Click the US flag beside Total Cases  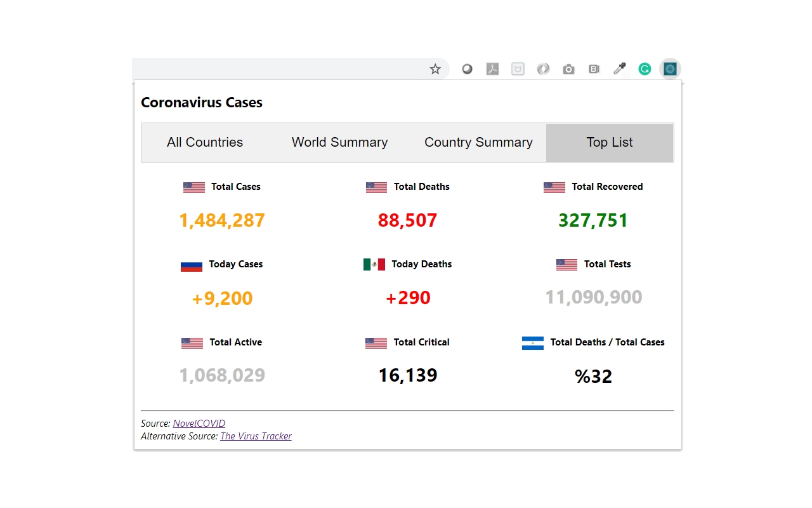click(x=194, y=187)
